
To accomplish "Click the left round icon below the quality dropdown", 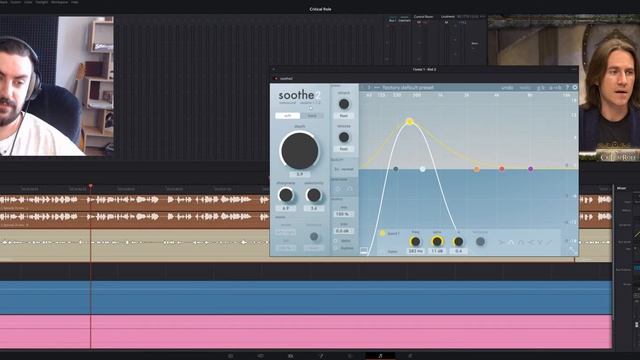I will coord(338,189).
